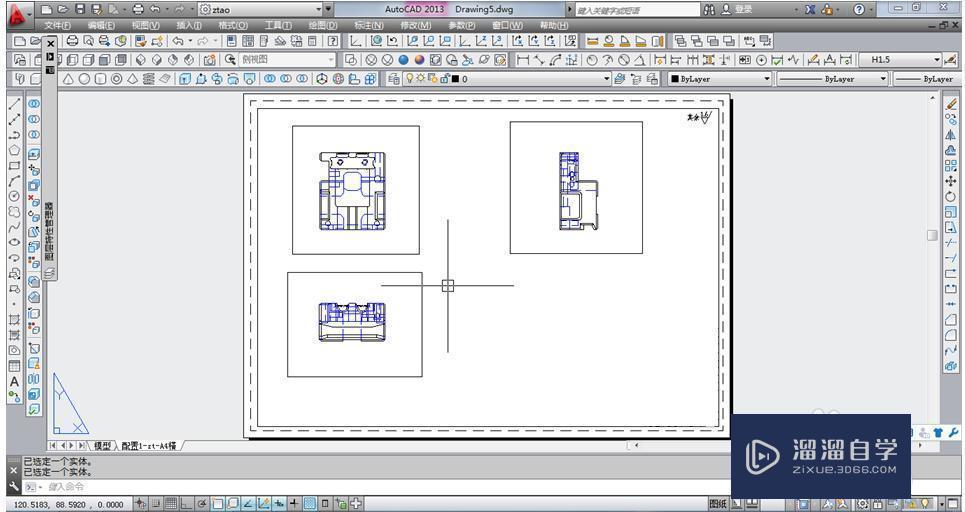Click the Layer Properties Manager icon
Viewport: 965px width, 512px height.
[x=393, y=79]
